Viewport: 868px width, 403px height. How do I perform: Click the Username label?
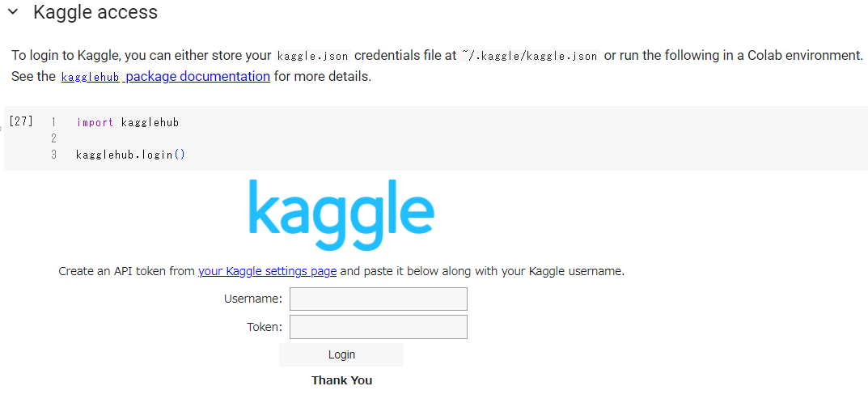pos(253,299)
